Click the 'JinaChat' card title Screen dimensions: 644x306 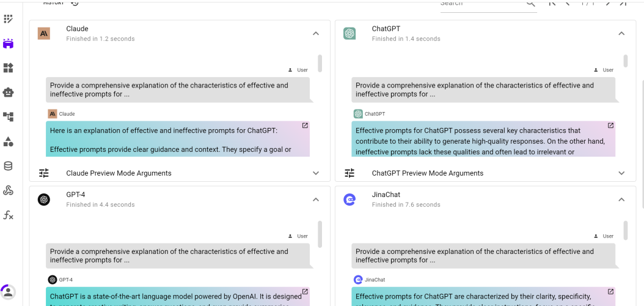click(x=386, y=195)
